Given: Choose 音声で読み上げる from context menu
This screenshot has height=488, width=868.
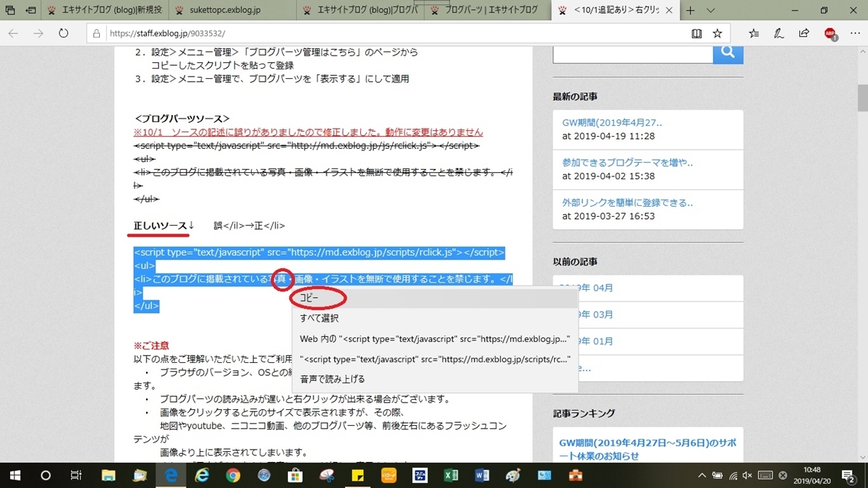Looking at the screenshot, I should tap(434, 379).
